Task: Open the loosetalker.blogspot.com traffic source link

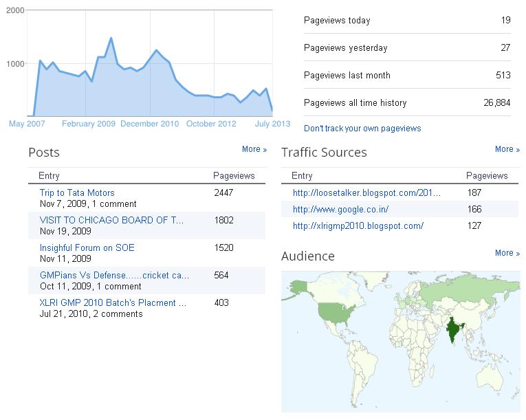Action: tap(366, 192)
